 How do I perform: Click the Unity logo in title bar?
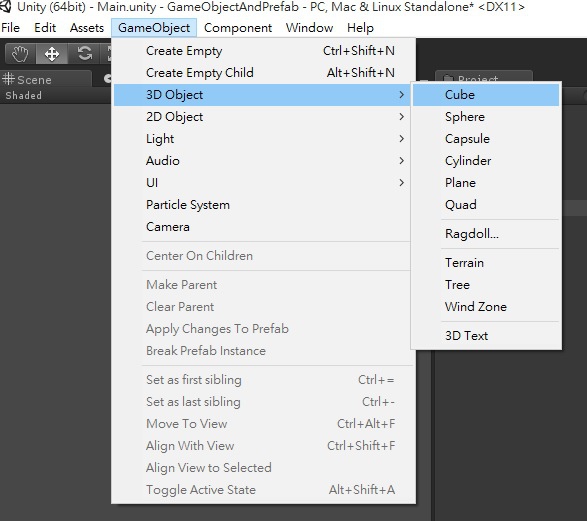(5, 6)
